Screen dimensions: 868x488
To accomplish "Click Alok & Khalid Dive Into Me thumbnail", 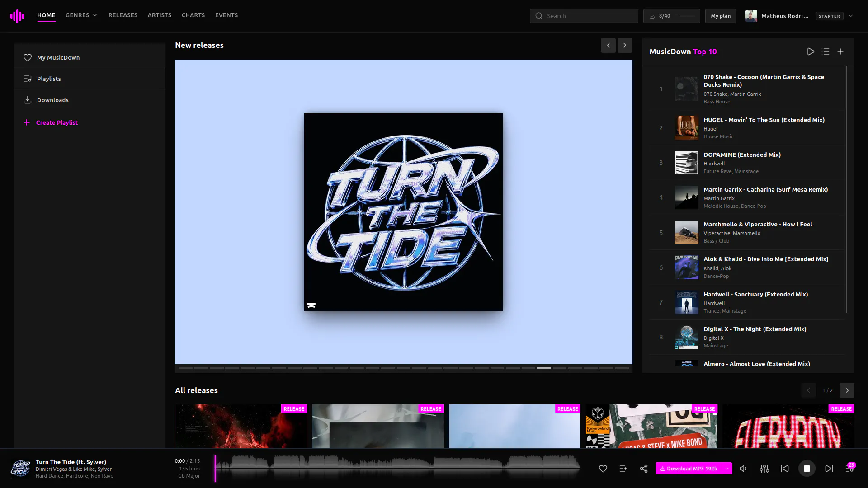I will (686, 267).
